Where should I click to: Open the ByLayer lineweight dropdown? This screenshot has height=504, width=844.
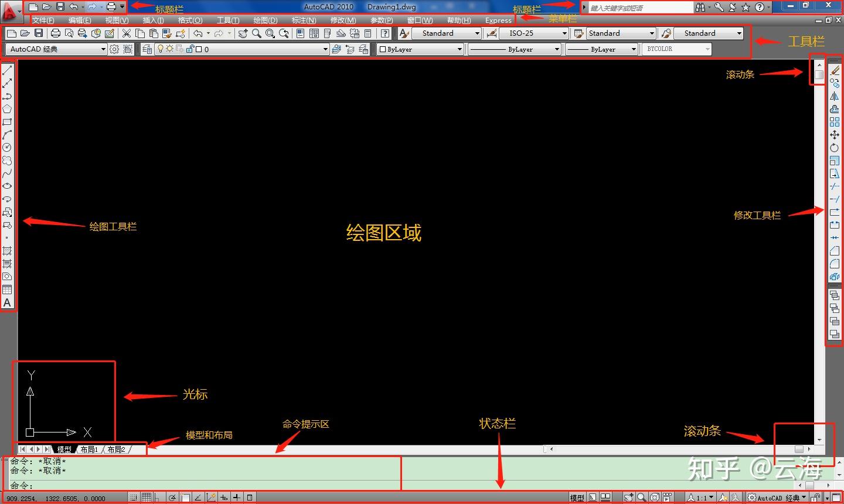[601, 49]
